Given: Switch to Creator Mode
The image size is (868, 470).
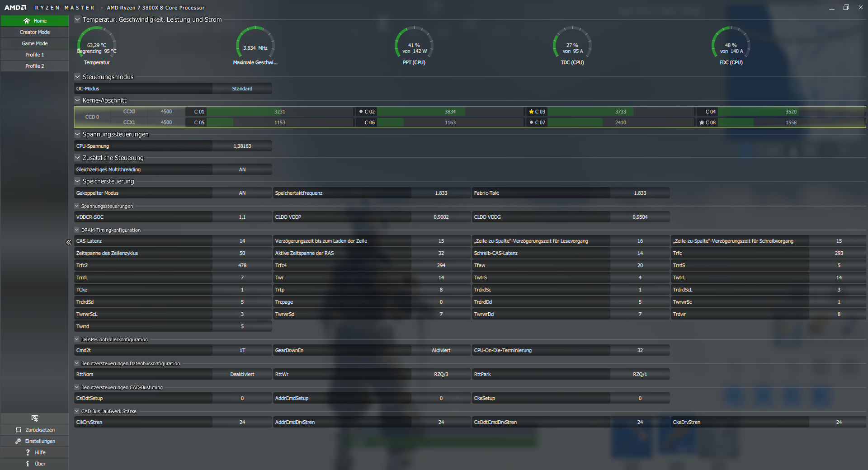Looking at the screenshot, I should [x=35, y=32].
